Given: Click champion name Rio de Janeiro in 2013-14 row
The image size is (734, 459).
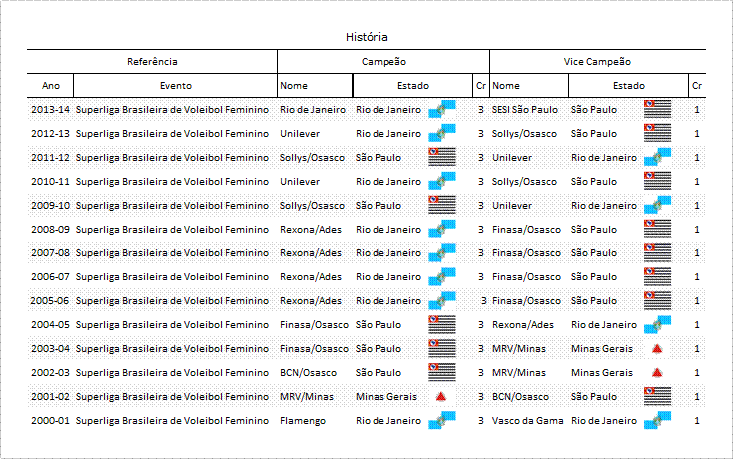Looking at the screenshot, I should point(313,109).
